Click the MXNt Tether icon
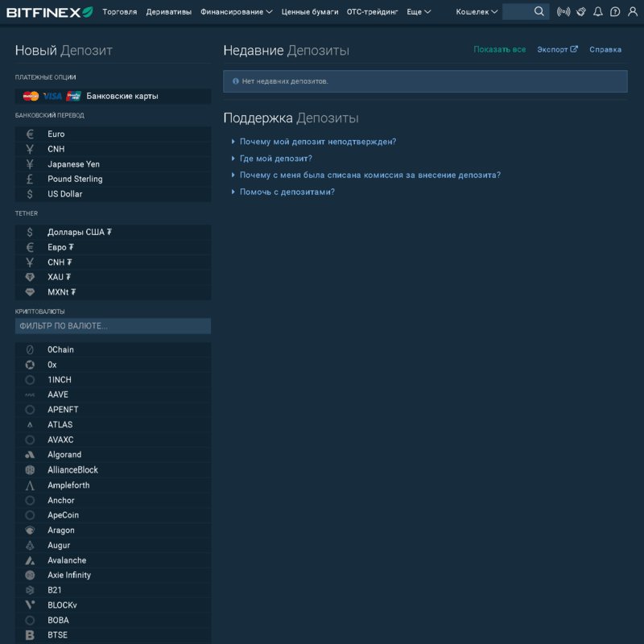644x644 pixels. (x=30, y=292)
